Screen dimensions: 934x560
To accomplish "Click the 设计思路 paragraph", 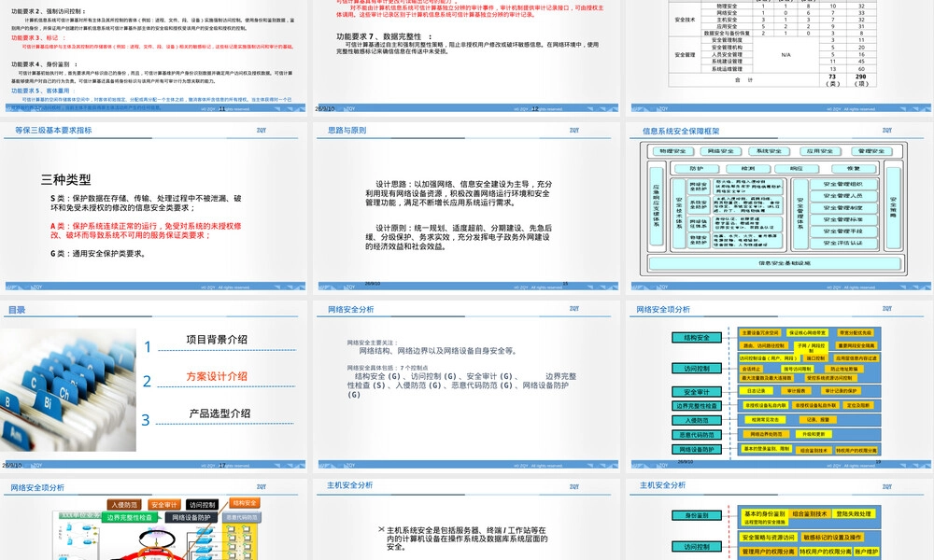I will 459,193.
